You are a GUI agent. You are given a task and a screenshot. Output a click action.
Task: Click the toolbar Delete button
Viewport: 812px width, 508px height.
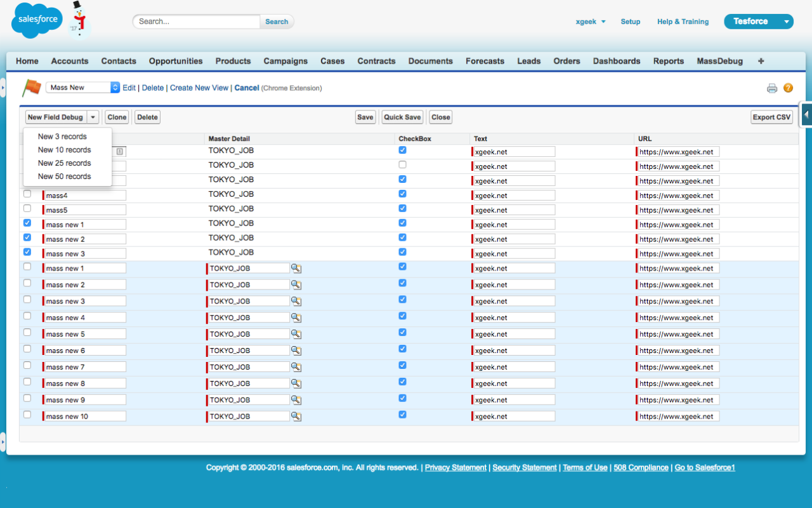coord(147,117)
